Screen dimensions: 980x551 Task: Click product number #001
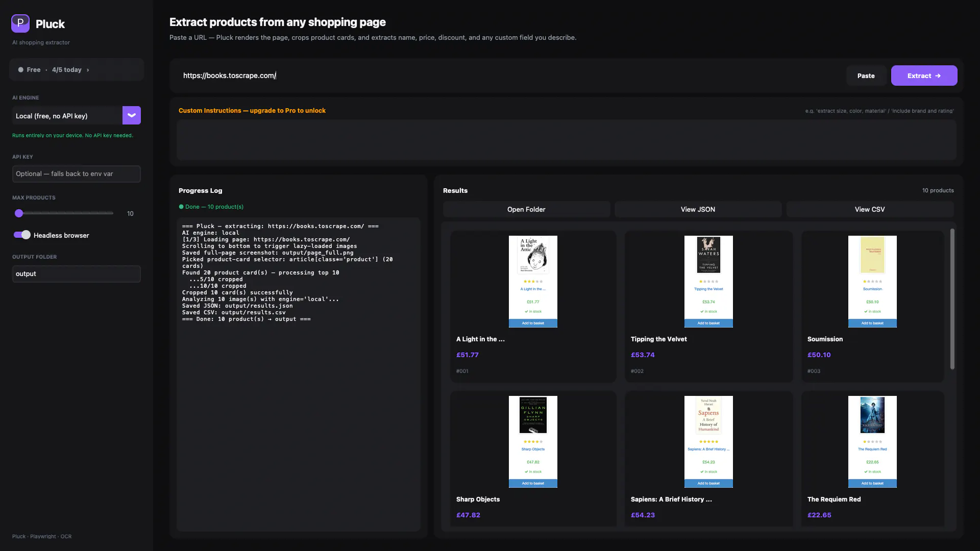[x=462, y=371]
